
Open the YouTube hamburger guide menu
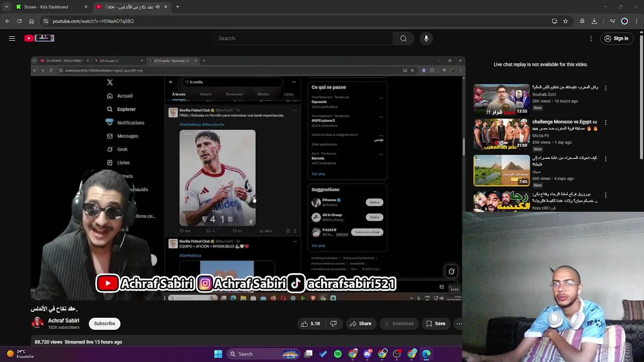click(12, 38)
